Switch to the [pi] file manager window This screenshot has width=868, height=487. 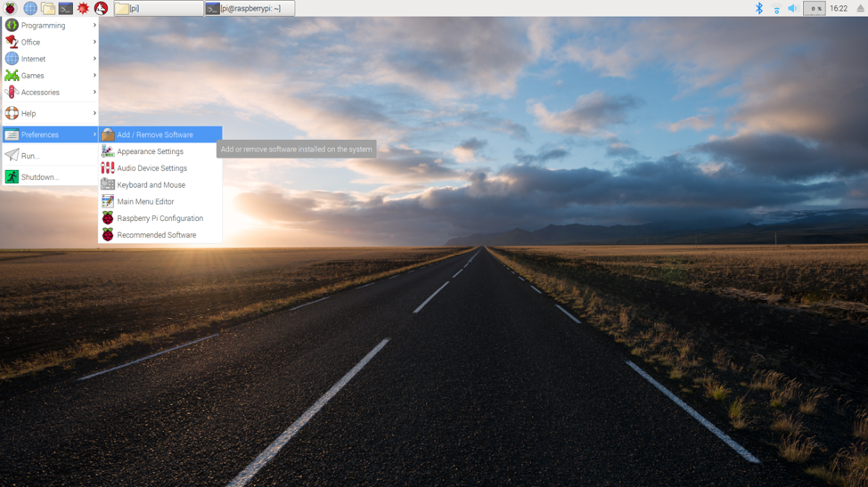pyautogui.click(x=159, y=8)
